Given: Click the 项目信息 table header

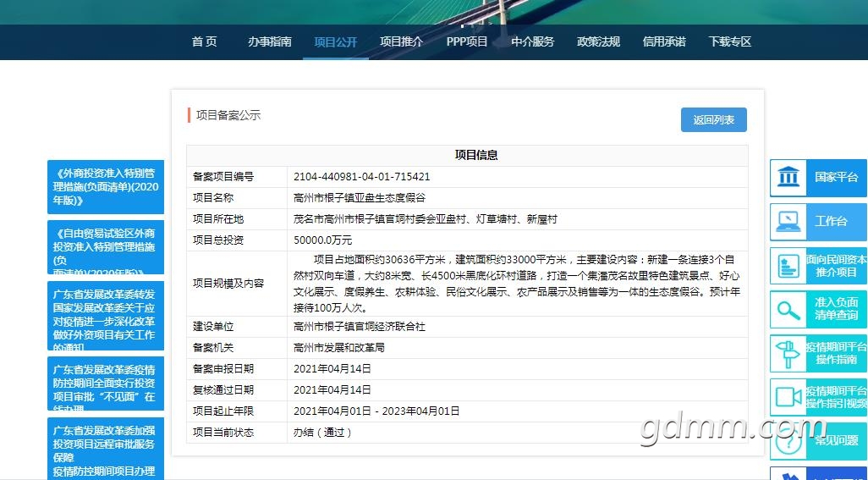Looking at the screenshot, I should (x=476, y=155).
